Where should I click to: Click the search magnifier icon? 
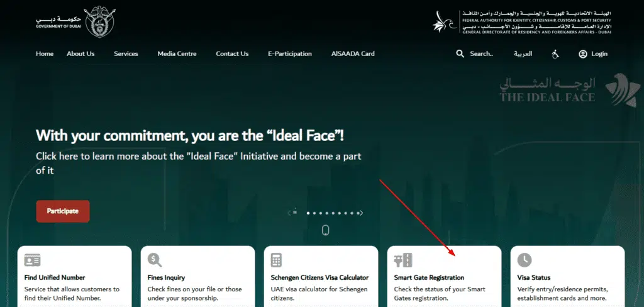[x=460, y=54]
